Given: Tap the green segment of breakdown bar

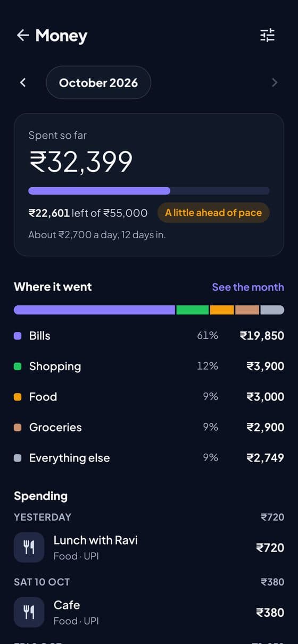Looking at the screenshot, I should [x=193, y=310].
